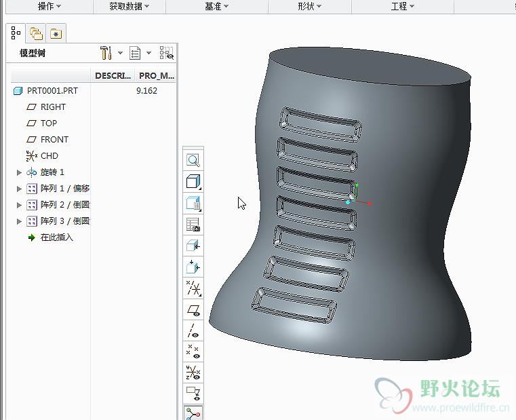Switch to the Folder Browser tab
This screenshot has width=516, height=420.
coord(36,33)
